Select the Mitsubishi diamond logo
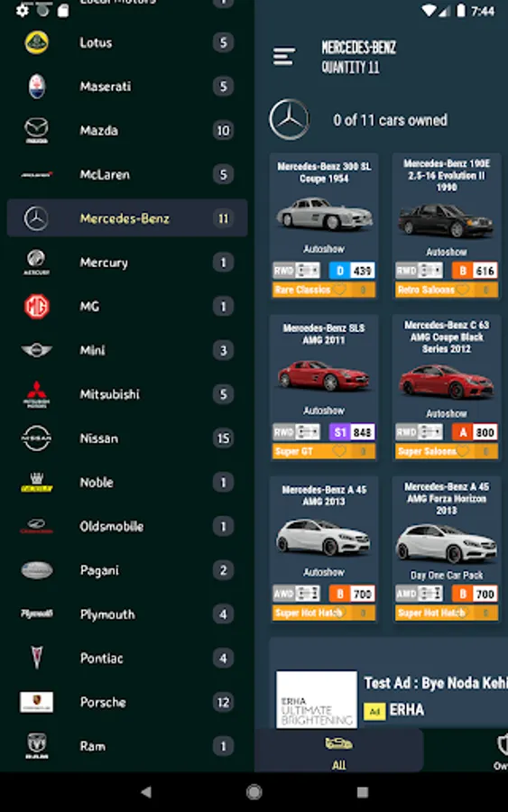The height and width of the screenshot is (812, 508). click(36, 394)
